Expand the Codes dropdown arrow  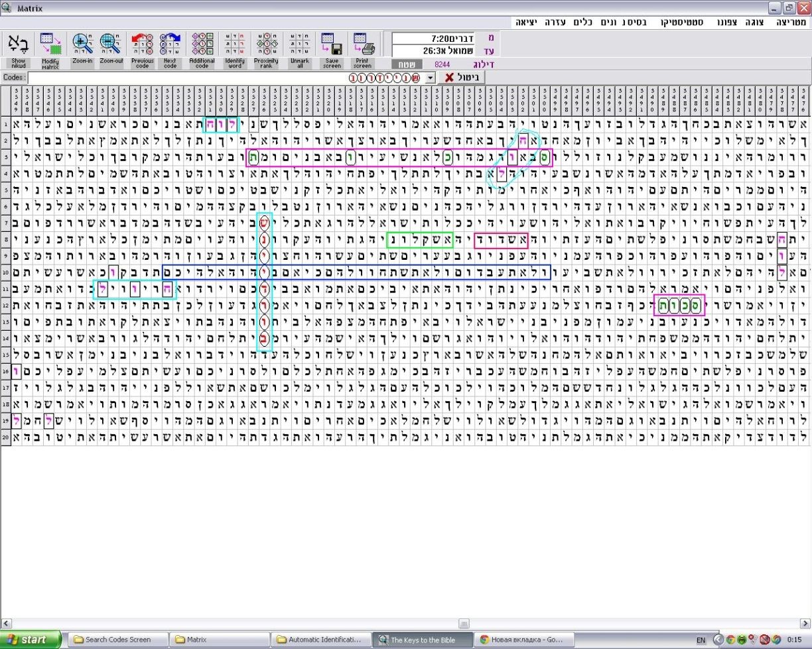coord(431,78)
